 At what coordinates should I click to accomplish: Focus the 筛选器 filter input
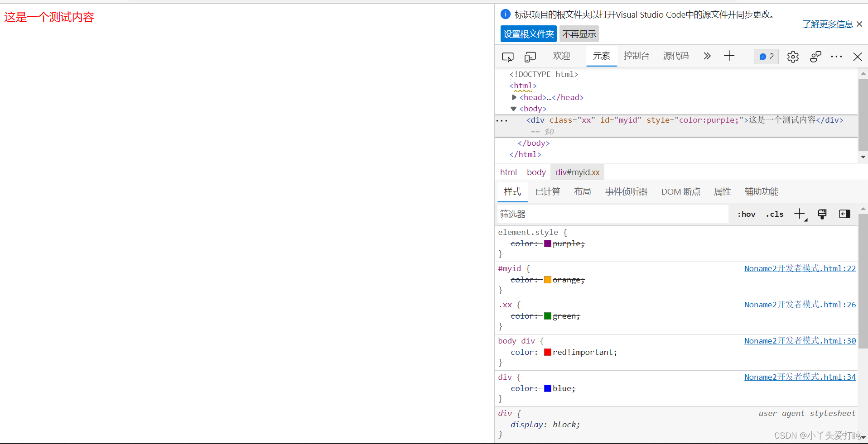tap(612, 214)
